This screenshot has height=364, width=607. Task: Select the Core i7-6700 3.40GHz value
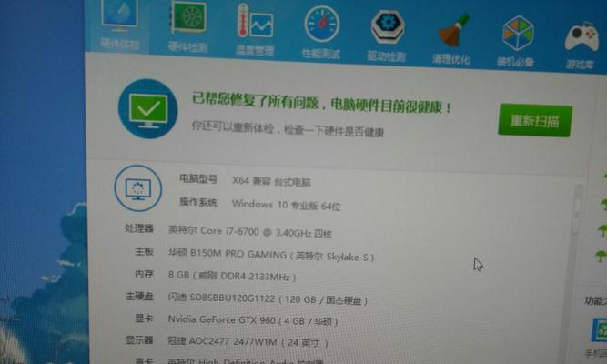click(249, 232)
